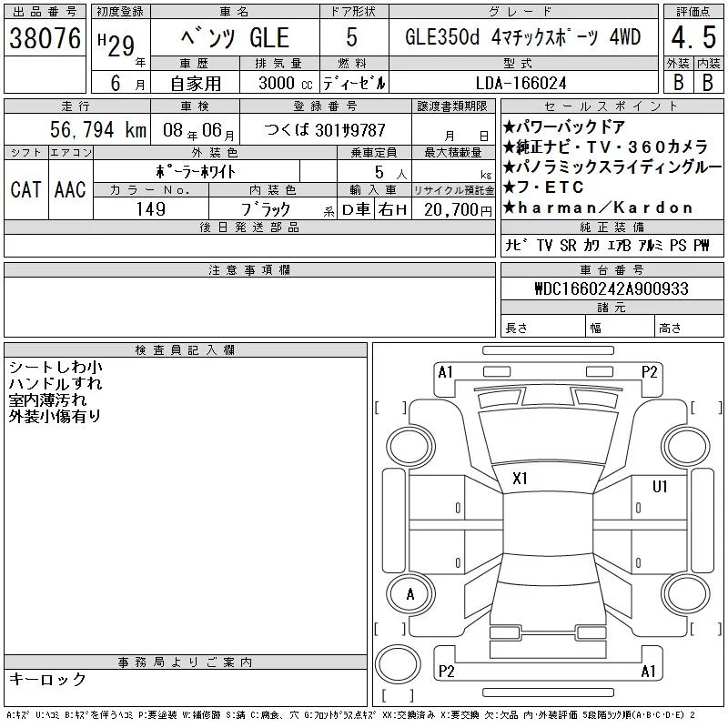Click the X1 mark on the windshield
Screen dimensions: 728x728
[521, 479]
